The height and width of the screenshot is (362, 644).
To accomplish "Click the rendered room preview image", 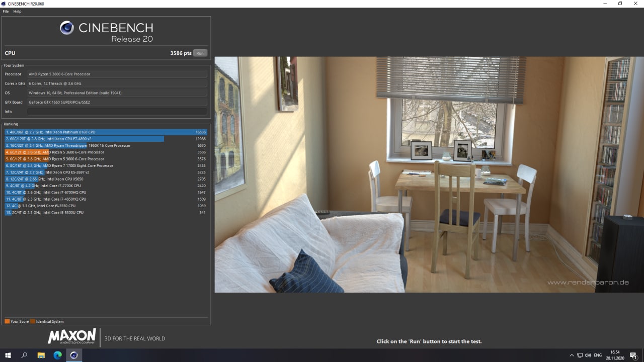I will click(x=429, y=174).
